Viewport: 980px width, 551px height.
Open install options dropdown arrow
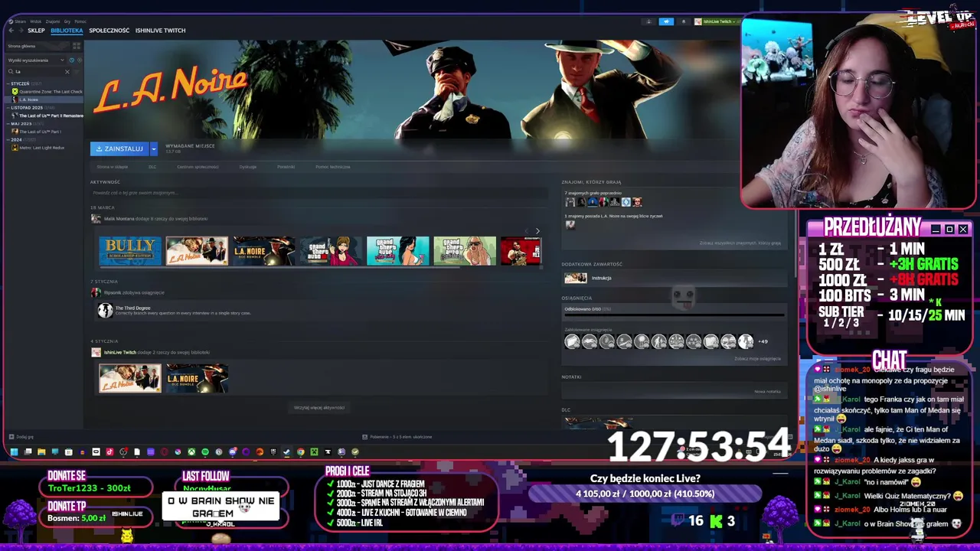(154, 148)
